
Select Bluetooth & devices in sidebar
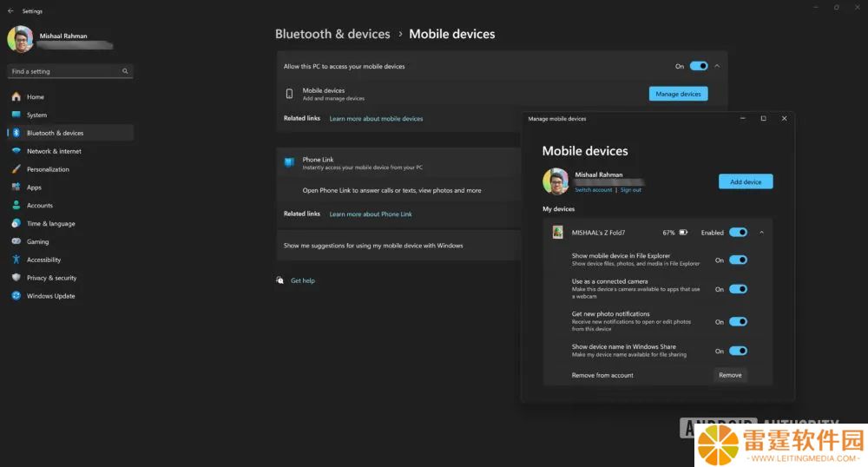pyautogui.click(x=70, y=133)
